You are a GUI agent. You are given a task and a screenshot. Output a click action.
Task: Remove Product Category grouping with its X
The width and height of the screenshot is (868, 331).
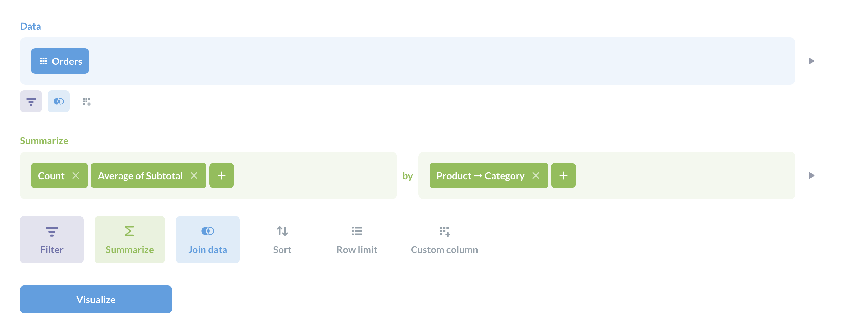point(536,176)
